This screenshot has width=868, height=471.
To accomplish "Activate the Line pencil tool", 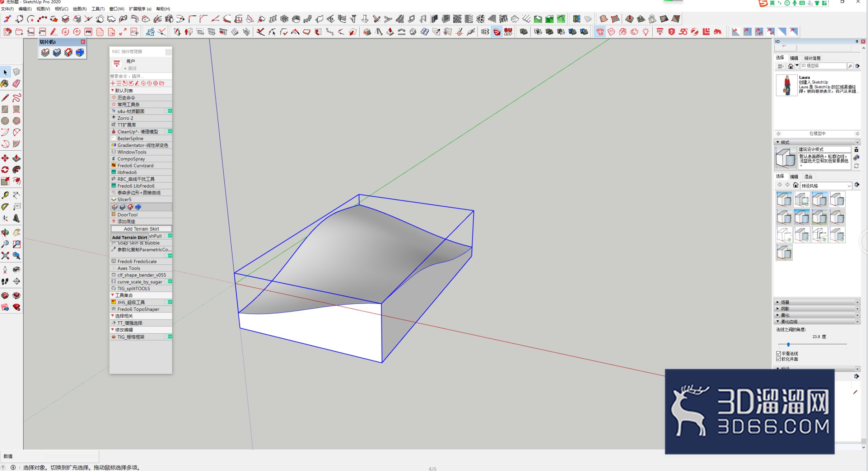I will [x=5, y=98].
